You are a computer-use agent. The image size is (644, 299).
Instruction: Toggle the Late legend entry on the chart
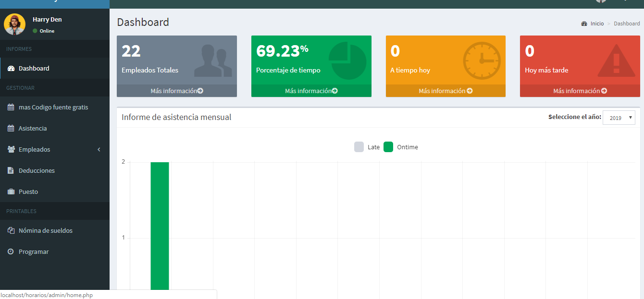pos(368,147)
